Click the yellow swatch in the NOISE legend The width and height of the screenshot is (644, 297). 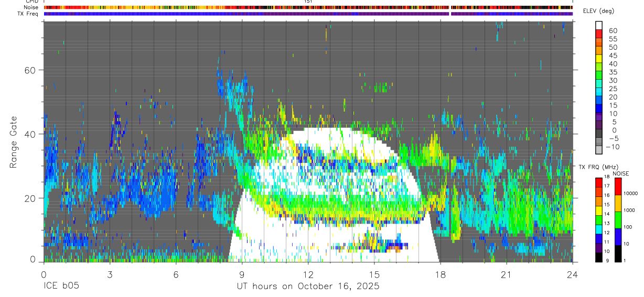618,203
